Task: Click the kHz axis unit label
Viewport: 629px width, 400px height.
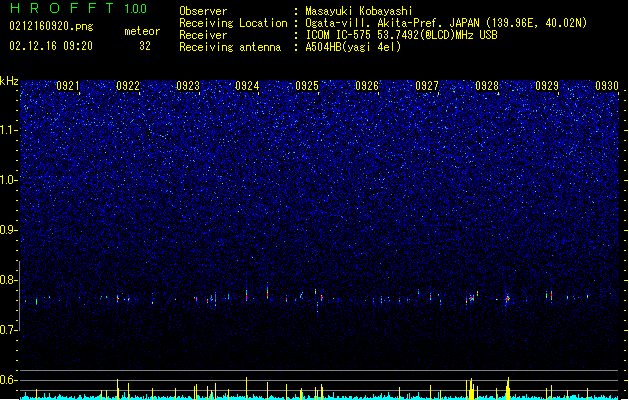Action: 9,81
